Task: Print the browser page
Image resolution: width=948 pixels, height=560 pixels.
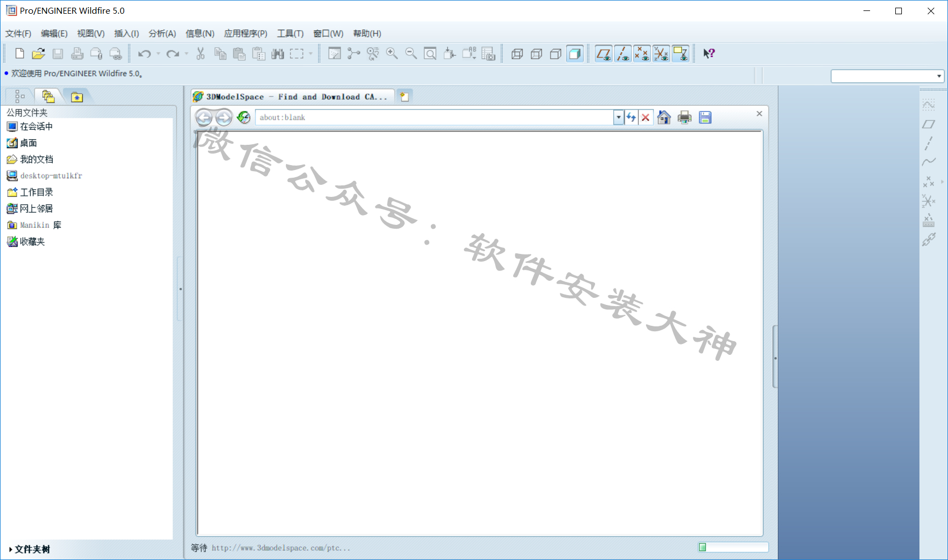Action: point(685,117)
